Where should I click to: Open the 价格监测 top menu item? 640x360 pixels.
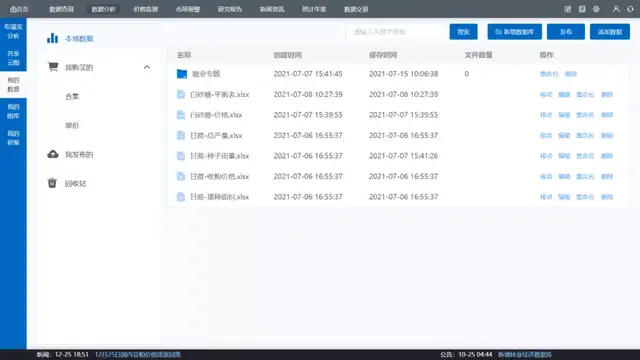(x=146, y=9)
